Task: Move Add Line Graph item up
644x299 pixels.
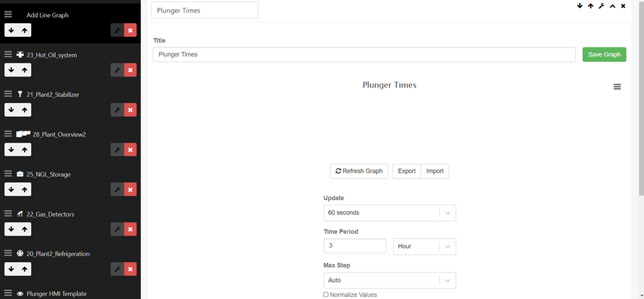Action: pos(24,30)
